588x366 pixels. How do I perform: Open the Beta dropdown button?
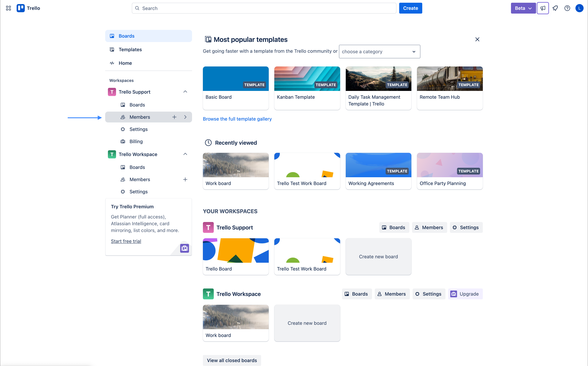point(523,8)
